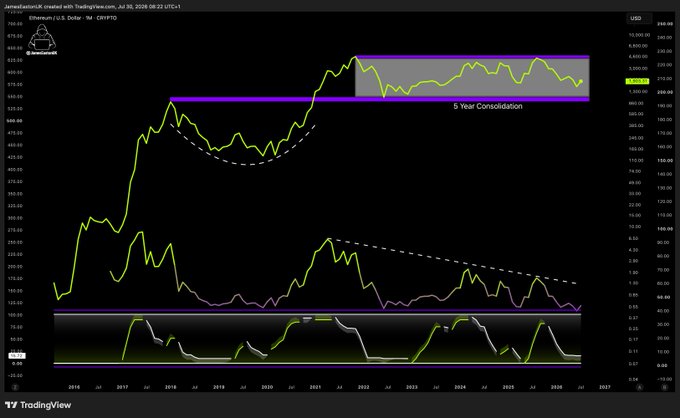Click the white 16.22 value label

[17, 356]
